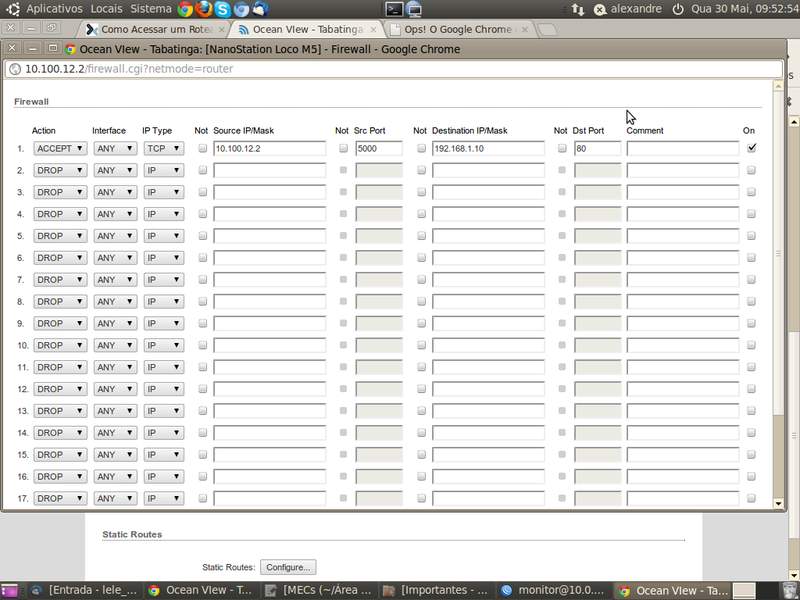Click the address bar showing 10.100.12.2/firewall.cgi
800x600 pixels.
pyautogui.click(x=393, y=69)
